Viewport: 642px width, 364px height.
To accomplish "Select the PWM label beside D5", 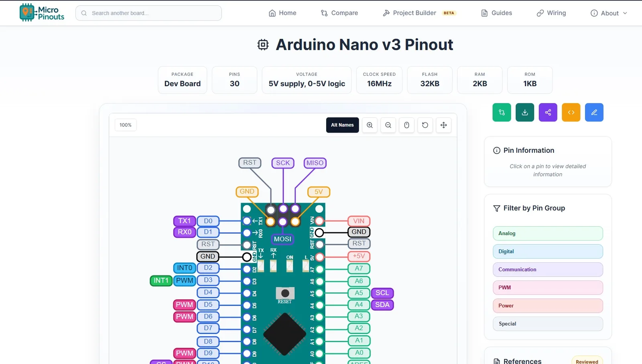I will 185,305.
